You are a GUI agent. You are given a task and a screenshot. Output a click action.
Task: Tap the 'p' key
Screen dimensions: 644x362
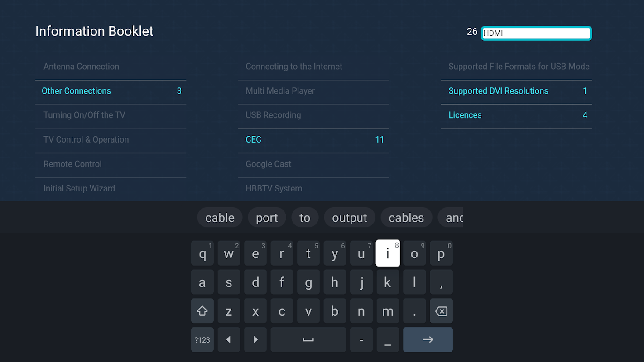pyautogui.click(x=441, y=253)
